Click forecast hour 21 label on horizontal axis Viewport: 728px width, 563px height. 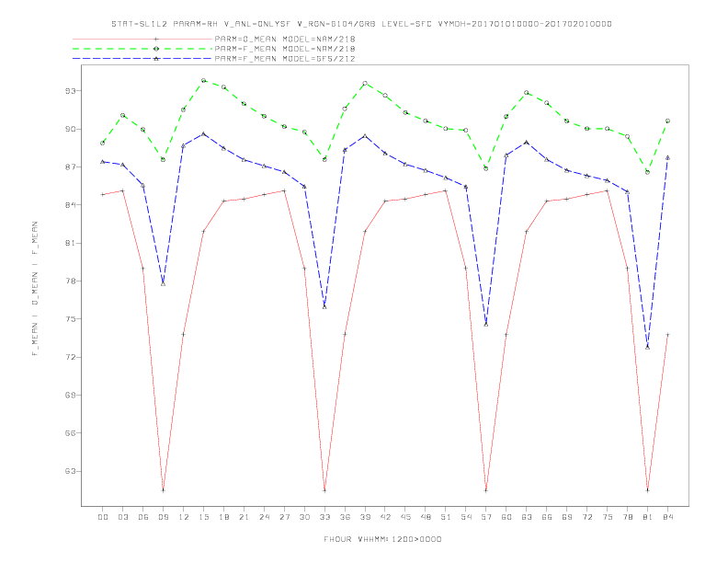click(x=244, y=517)
